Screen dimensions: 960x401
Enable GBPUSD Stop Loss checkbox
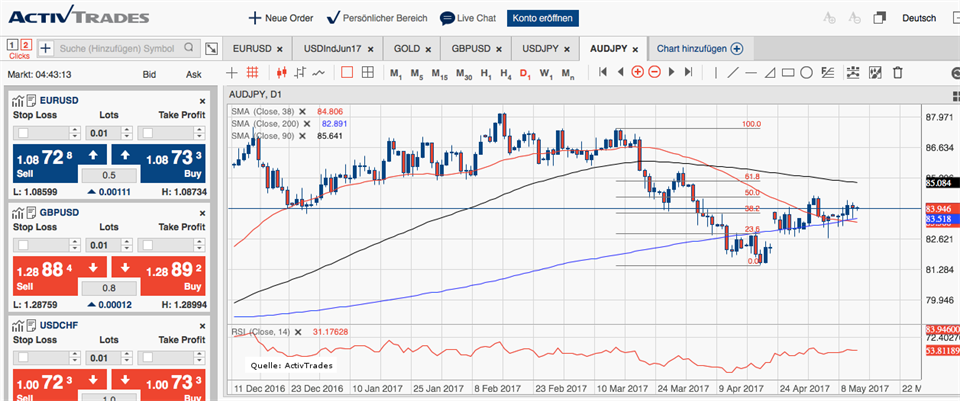pos(23,245)
